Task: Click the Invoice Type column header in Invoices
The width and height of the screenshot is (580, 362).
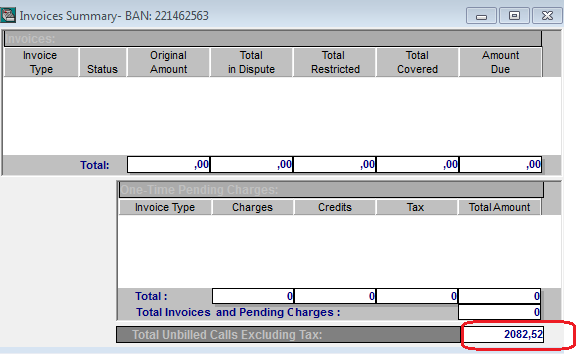Action: [41, 62]
